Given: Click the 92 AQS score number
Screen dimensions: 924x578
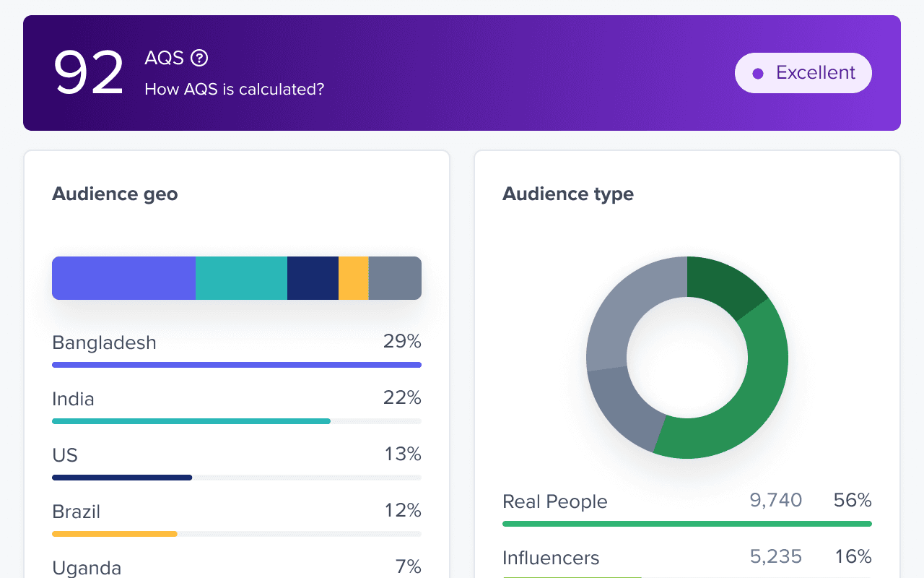Looking at the screenshot, I should pyautogui.click(x=90, y=73).
